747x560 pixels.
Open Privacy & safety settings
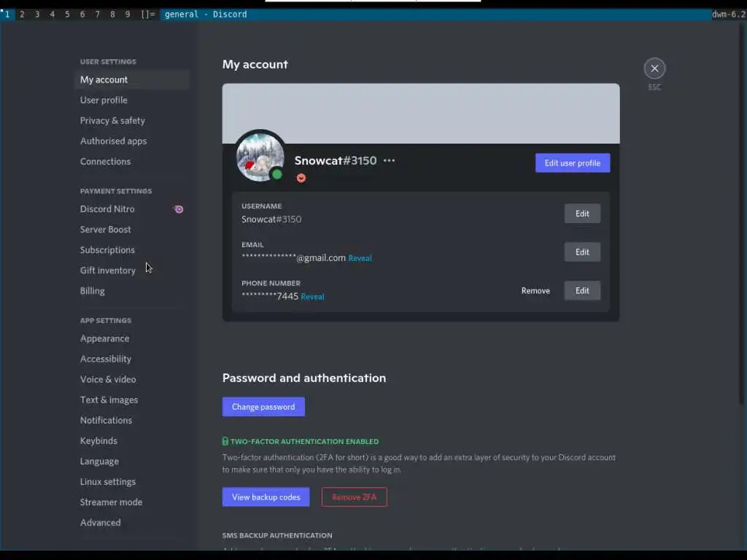coord(132,120)
